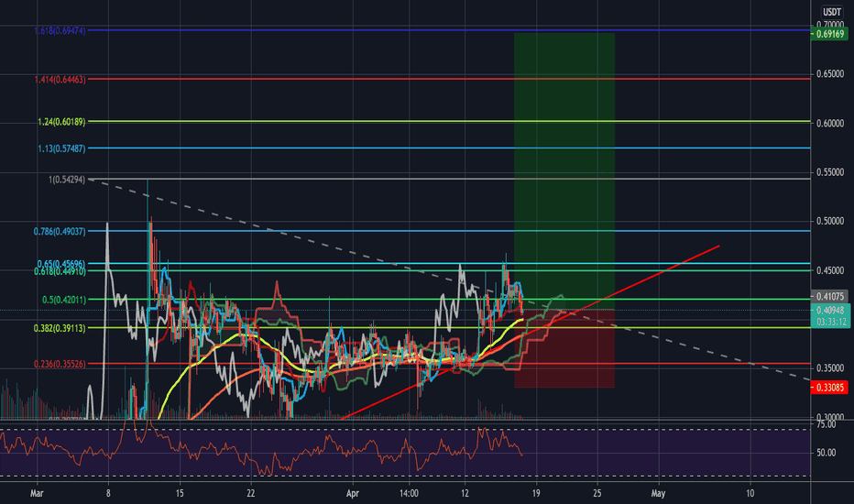Select the 0.236(0.35526) Fibonacci label
Screen dimensions: 854x504
(x=60, y=364)
